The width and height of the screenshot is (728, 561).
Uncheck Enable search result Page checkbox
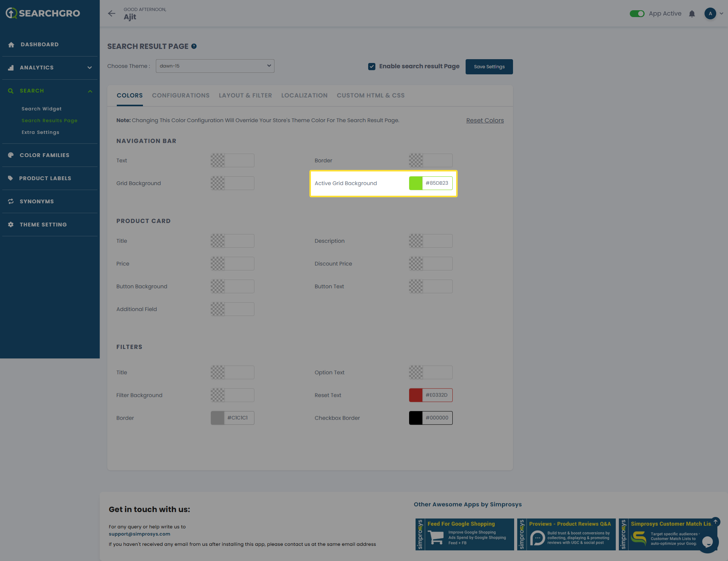click(x=372, y=66)
